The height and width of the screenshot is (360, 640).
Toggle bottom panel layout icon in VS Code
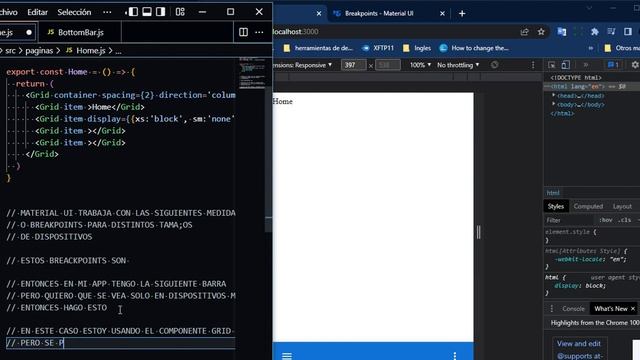click(147, 12)
